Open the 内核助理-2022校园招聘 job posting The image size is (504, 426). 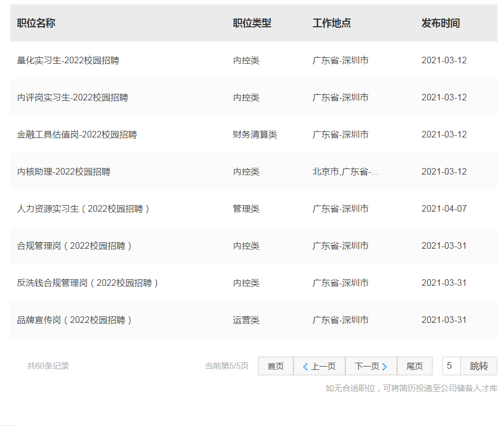63,172
